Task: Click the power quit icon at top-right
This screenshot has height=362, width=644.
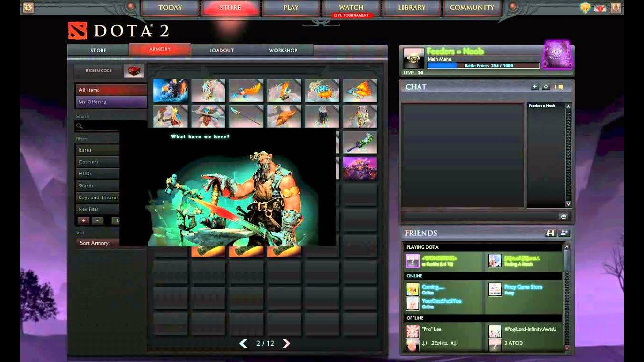Action: (x=616, y=8)
